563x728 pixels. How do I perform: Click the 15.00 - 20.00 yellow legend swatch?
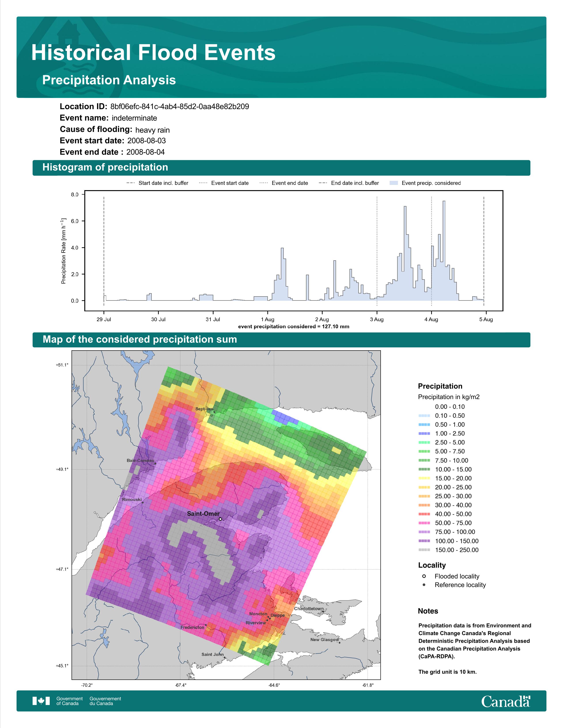[424, 478]
